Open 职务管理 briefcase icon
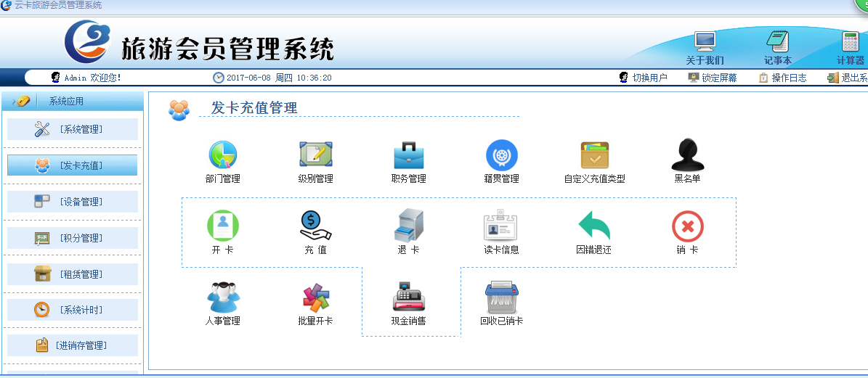 pos(408,155)
